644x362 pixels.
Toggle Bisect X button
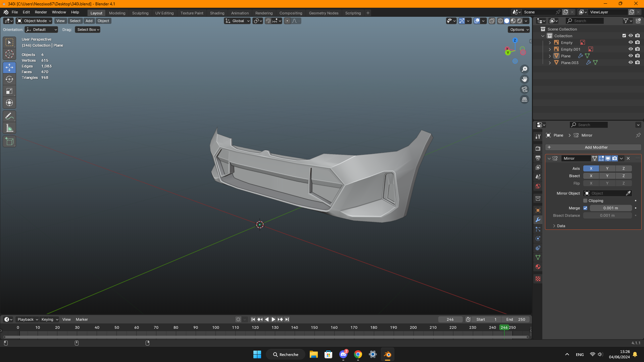591,176
